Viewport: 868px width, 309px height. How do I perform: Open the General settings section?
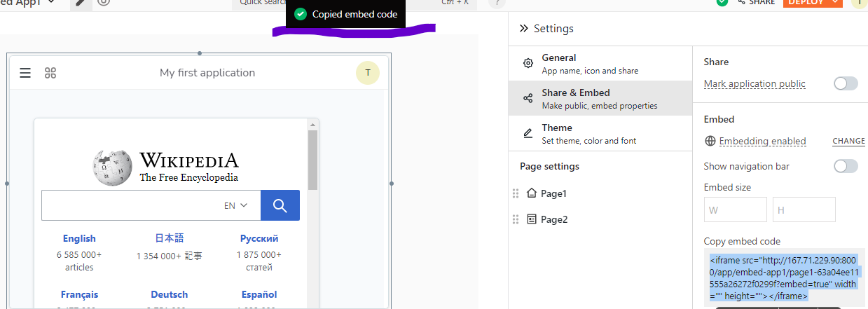click(x=600, y=63)
